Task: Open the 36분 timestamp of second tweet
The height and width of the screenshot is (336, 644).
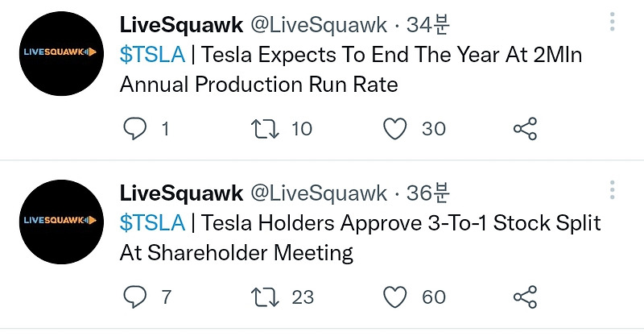Action: (x=428, y=193)
